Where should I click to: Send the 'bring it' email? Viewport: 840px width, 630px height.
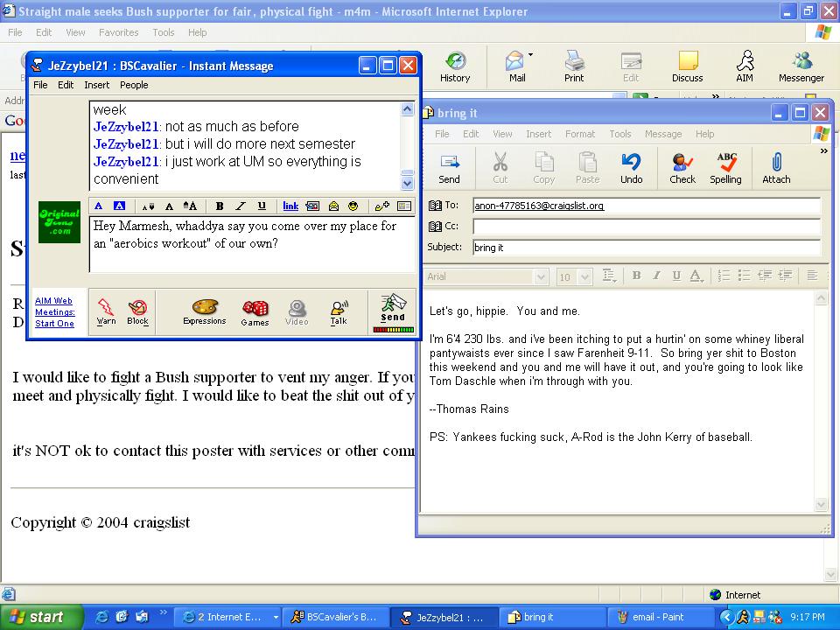(x=449, y=168)
